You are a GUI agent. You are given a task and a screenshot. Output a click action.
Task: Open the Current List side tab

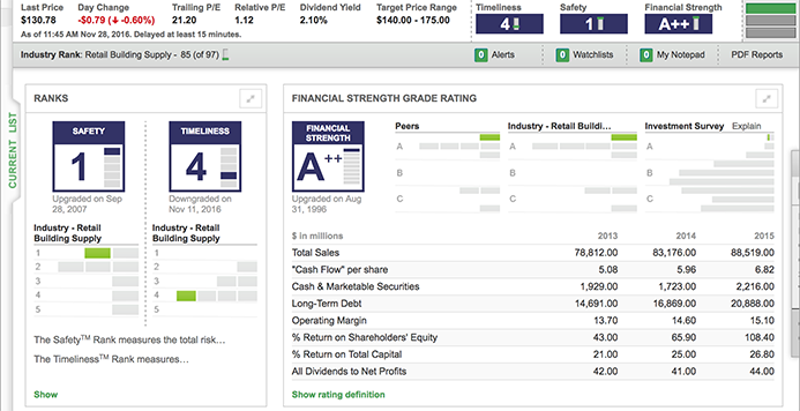point(13,151)
